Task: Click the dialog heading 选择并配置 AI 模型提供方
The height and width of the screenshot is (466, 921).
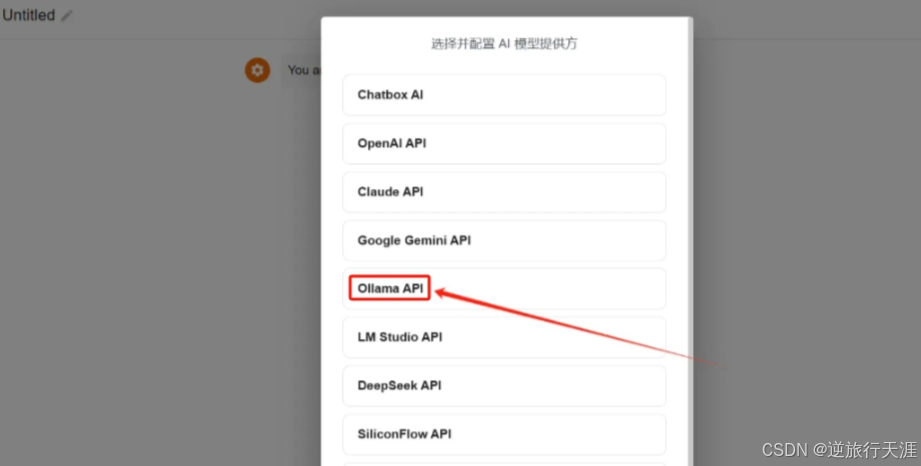Action: click(504, 43)
